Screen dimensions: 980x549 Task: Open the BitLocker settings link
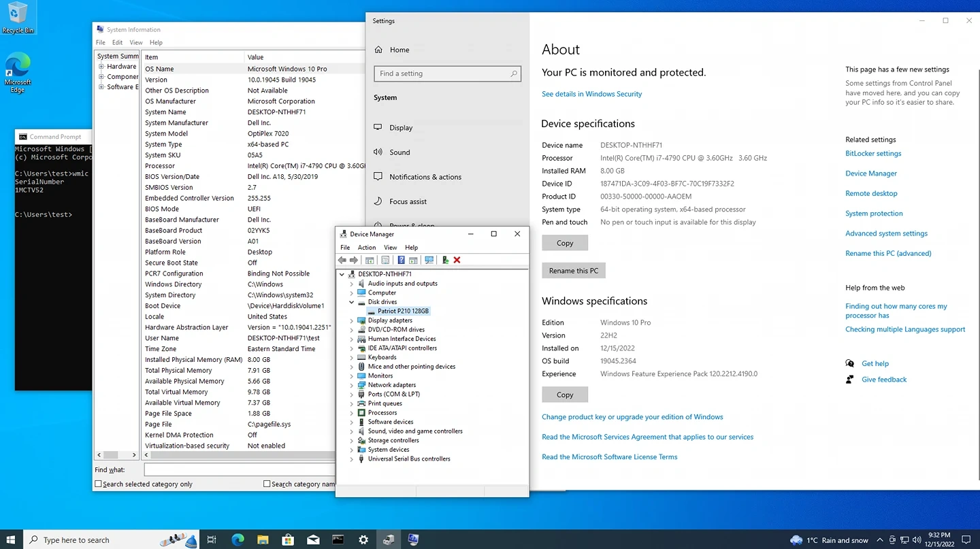pyautogui.click(x=873, y=154)
